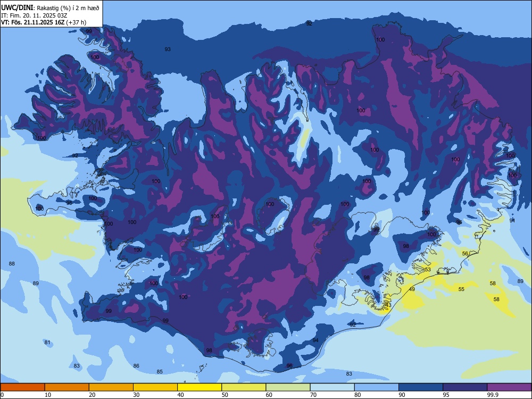Click the map humidity value '49'
The width and height of the screenshot is (532, 399).
click(412, 289)
